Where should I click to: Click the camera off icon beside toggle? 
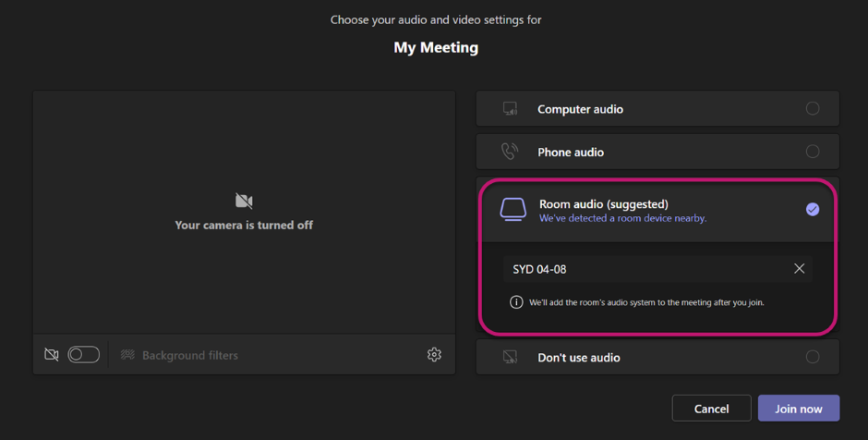click(x=52, y=354)
